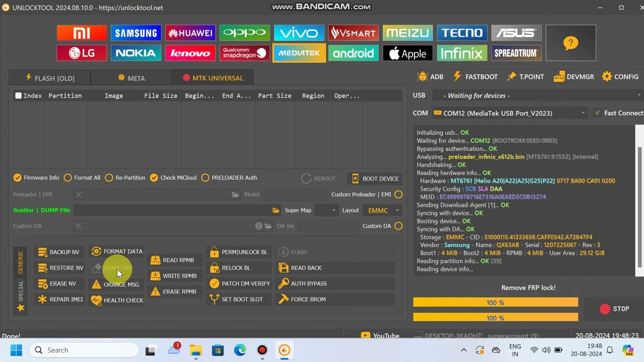Click the lower 100% progress bar
Viewport: 644px width, 362px height.
(496, 318)
